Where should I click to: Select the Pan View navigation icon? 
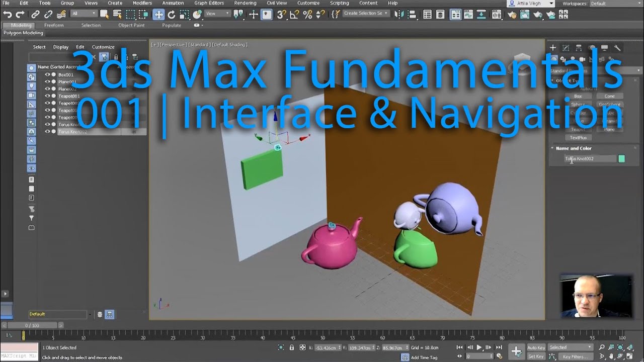click(x=611, y=356)
